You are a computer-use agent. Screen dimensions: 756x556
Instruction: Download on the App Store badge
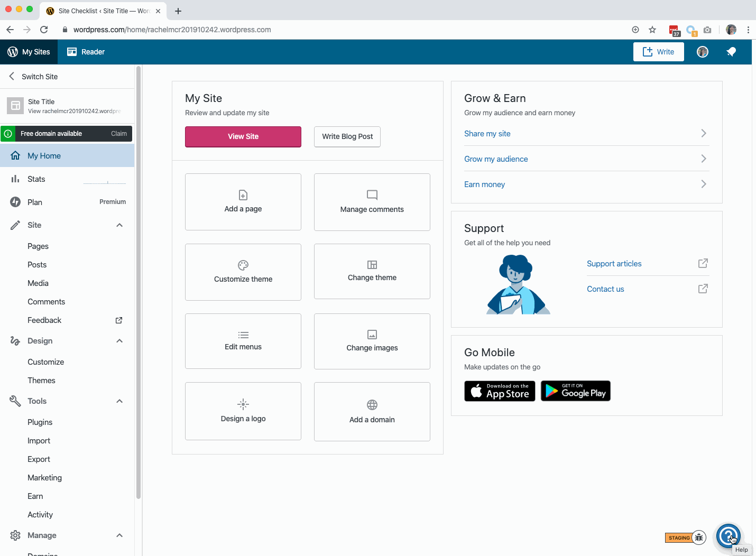[x=500, y=391]
